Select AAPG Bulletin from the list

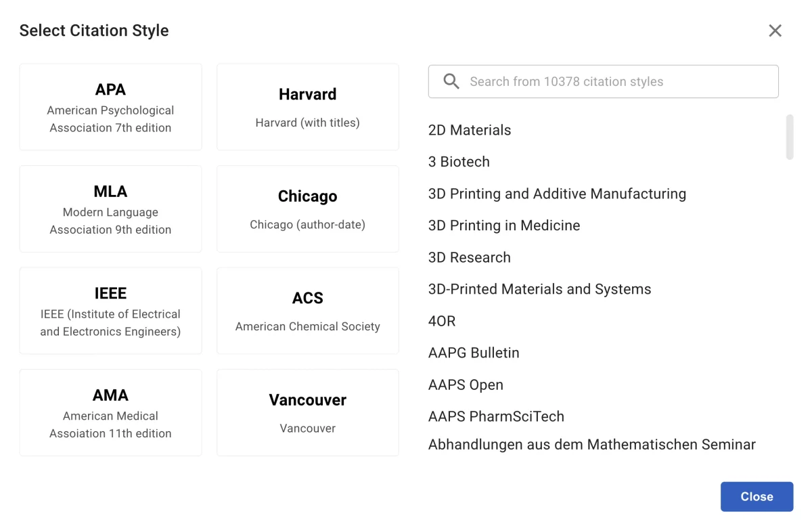point(474,353)
